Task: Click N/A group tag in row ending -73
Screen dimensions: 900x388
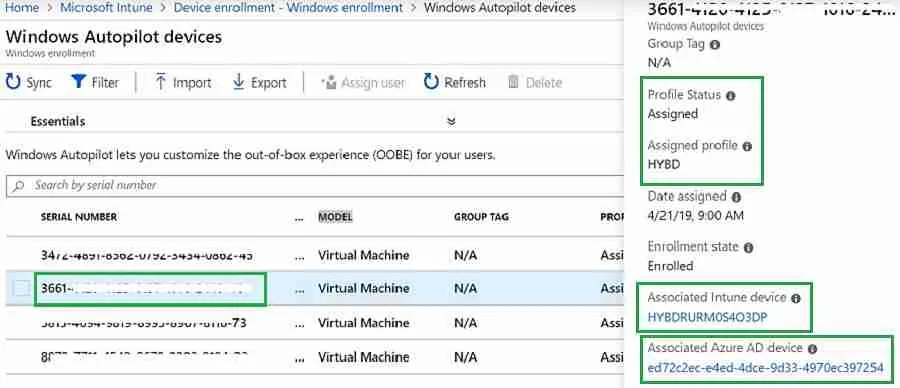Action: [465, 323]
